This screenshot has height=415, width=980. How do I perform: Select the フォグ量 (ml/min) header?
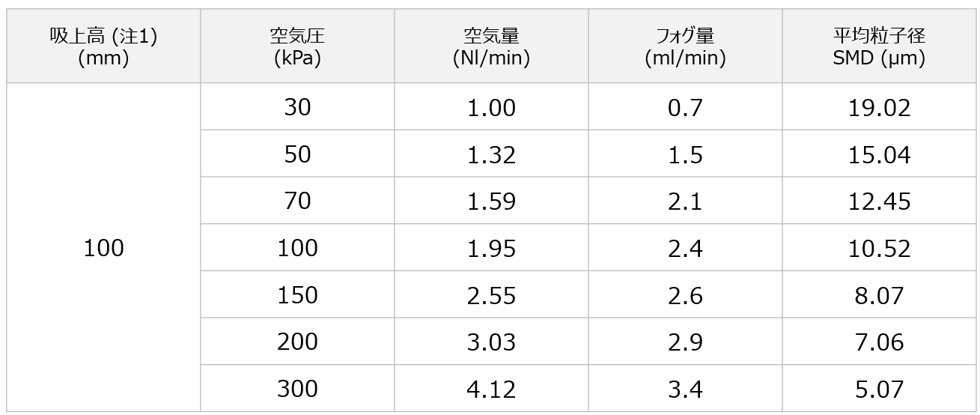685,46
